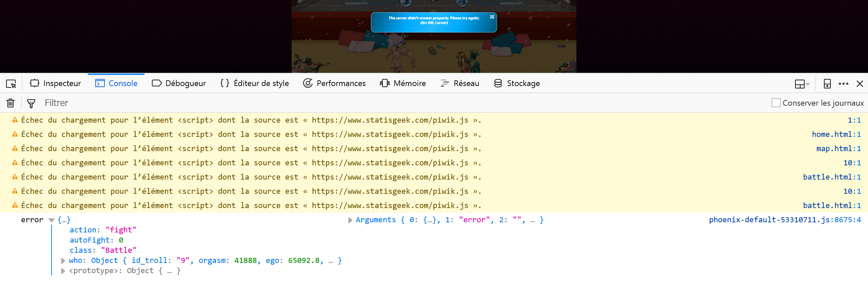Expand the who Object entry
This screenshot has width=868, height=288.
coord(63,261)
